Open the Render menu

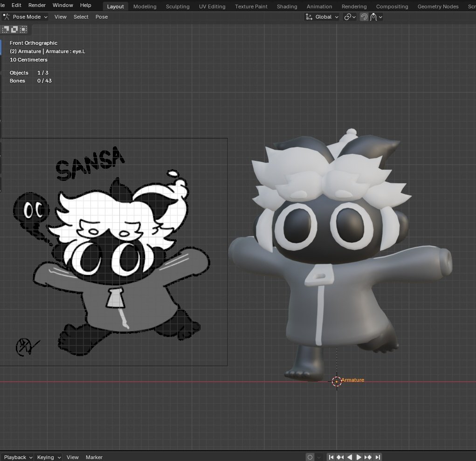[x=37, y=5]
